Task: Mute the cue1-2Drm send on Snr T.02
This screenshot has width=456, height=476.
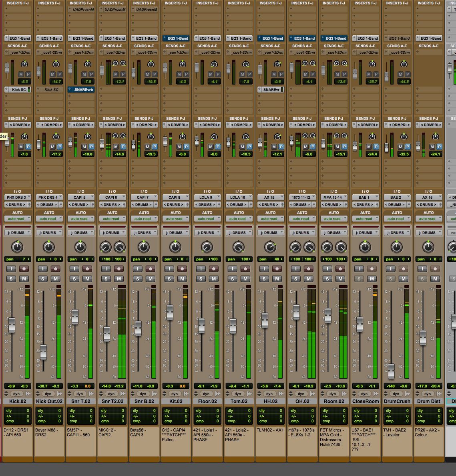Action: (84, 75)
